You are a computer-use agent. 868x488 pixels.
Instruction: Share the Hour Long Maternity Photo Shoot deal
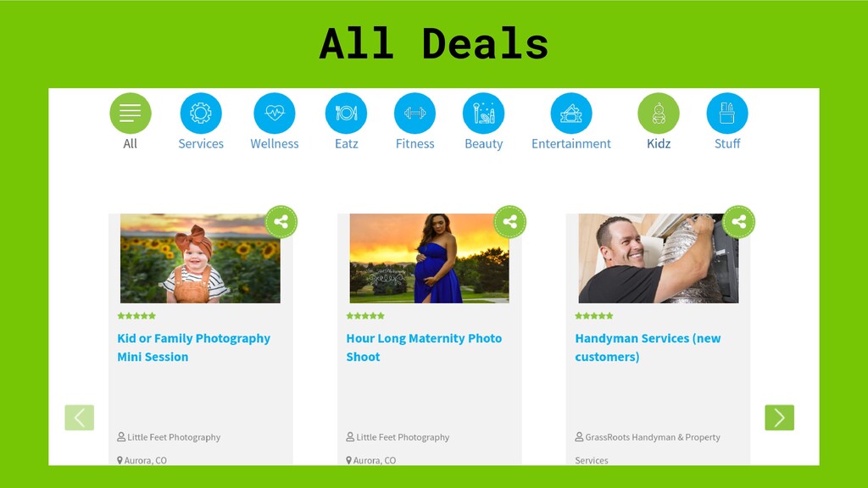coord(509,222)
